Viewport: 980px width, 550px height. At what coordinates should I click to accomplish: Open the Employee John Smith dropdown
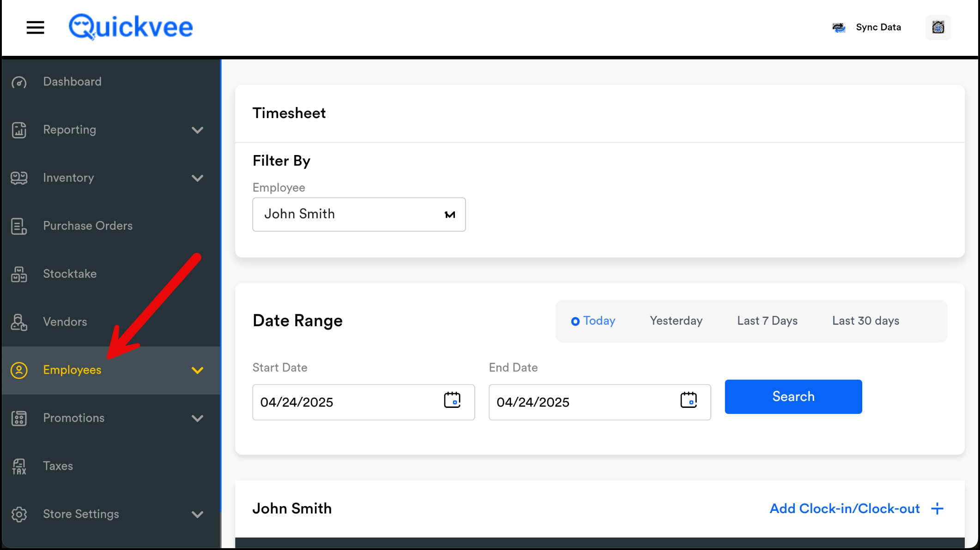tap(359, 215)
